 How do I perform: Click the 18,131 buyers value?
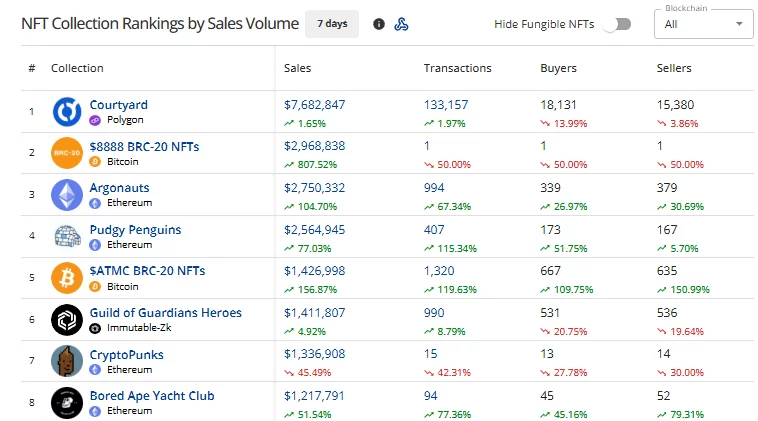click(558, 105)
